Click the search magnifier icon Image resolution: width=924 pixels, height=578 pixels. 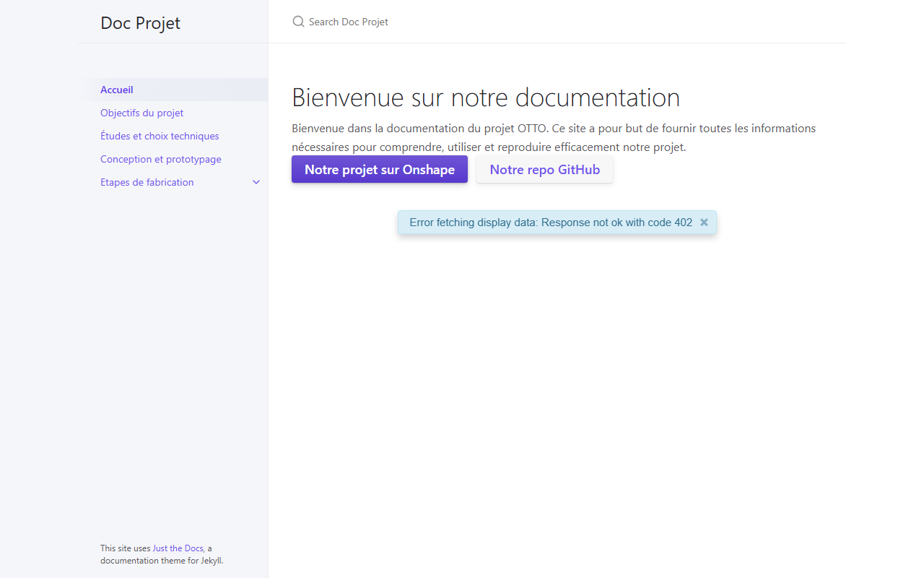298,22
